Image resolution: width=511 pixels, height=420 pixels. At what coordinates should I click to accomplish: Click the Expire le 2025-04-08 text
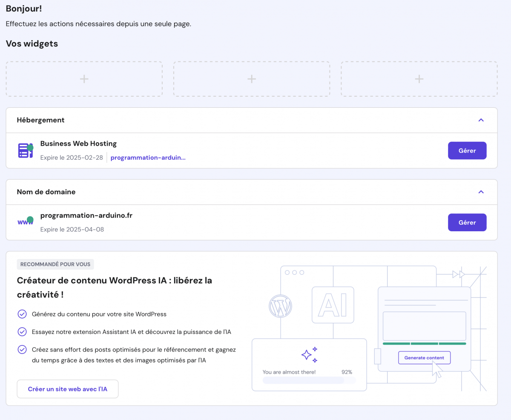tap(72, 230)
